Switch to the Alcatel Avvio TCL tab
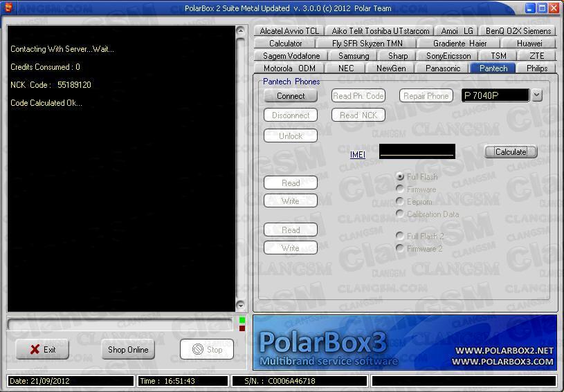The width and height of the screenshot is (564, 392). [x=289, y=31]
